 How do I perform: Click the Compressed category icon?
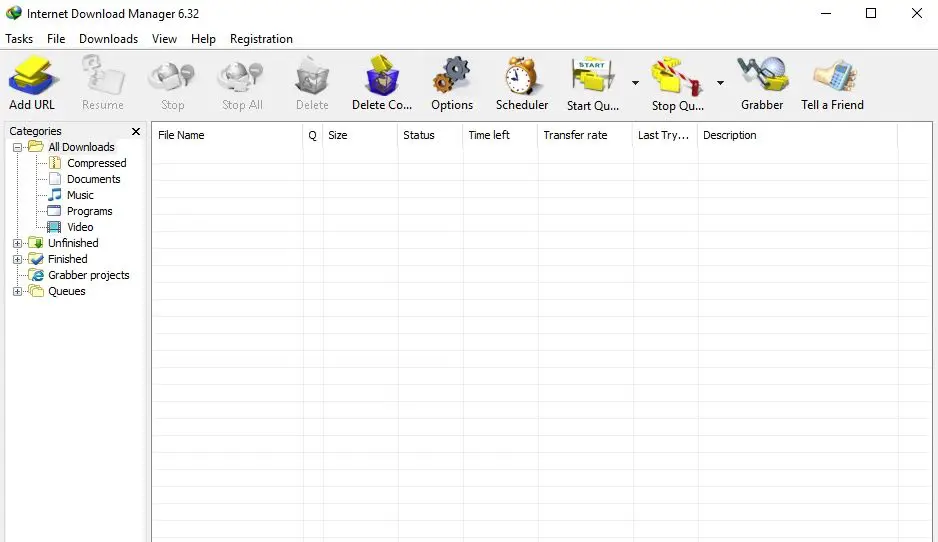coord(54,163)
